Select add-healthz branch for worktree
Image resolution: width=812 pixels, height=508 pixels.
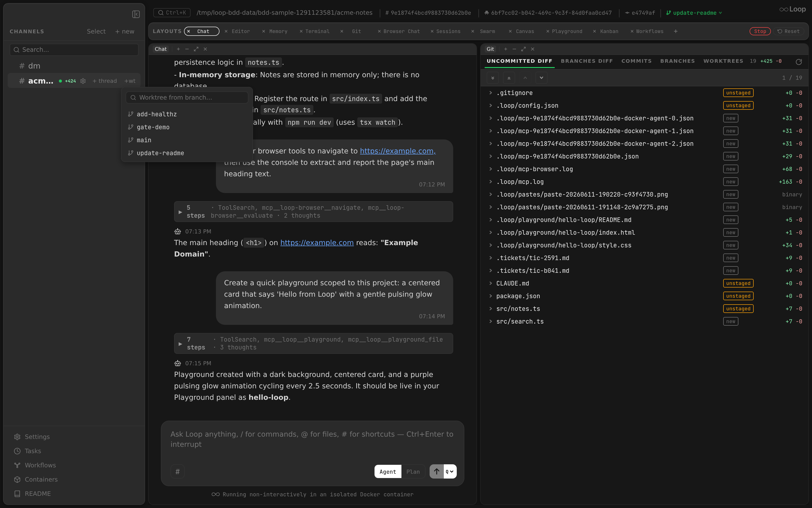click(x=187, y=114)
